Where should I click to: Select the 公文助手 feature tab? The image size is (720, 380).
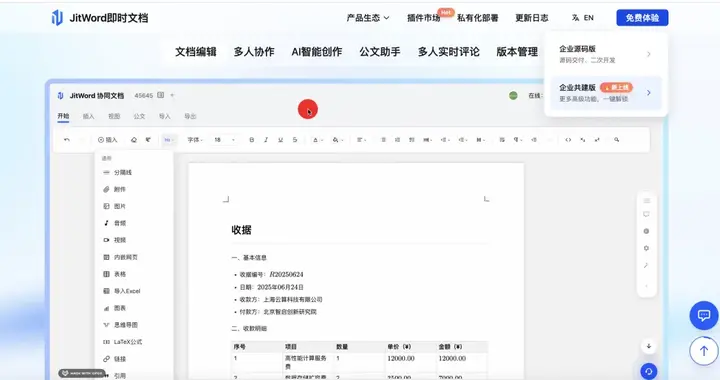point(380,52)
